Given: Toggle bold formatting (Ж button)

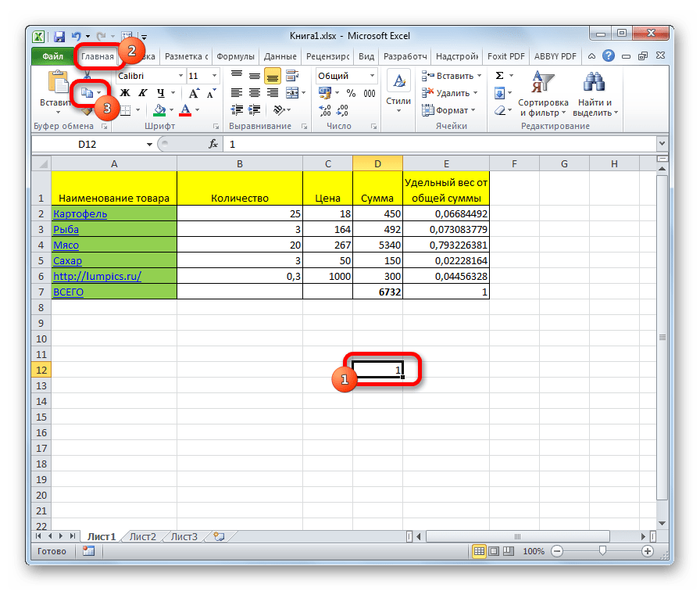Looking at the screenshot, I should tap(123, 93).
